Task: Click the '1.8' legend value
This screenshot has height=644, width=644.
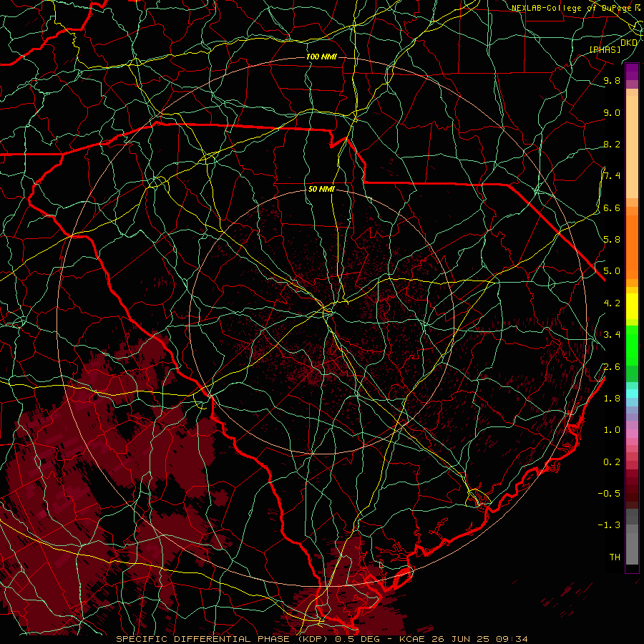Action: 612,399
